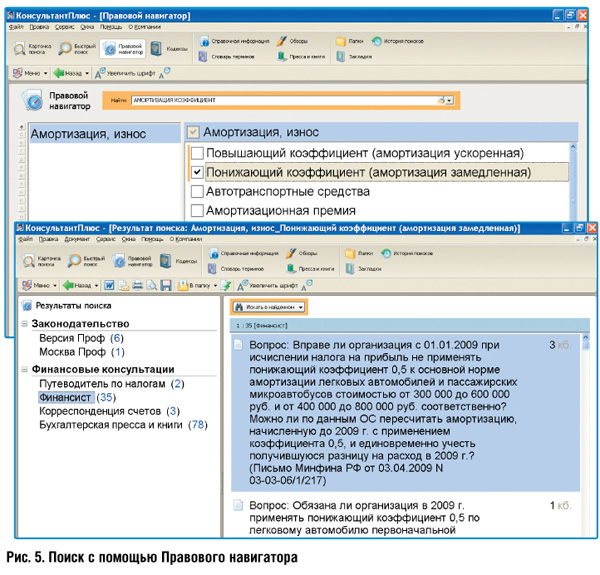Click Закладки in Результат поиска window
The width and height of the screenshot is (600, 575).
[364, 269]
